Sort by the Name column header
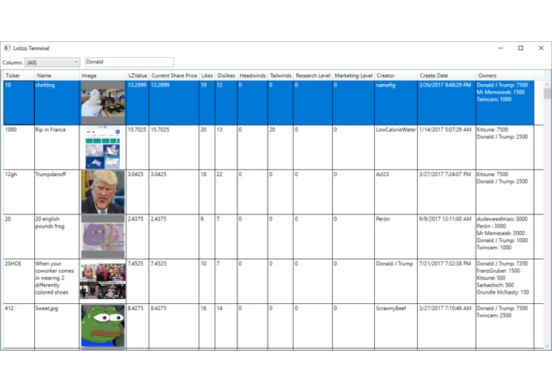 click(x=56, y=75)
